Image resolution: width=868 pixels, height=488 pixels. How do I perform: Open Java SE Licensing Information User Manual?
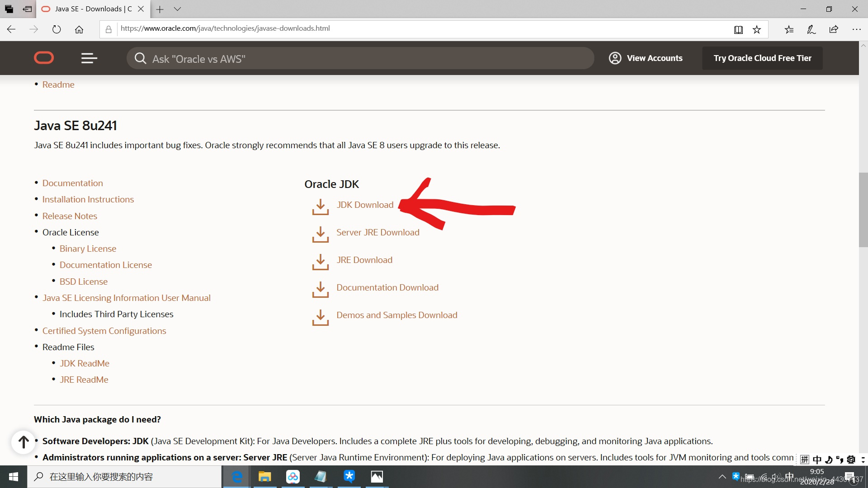(127, 298)
